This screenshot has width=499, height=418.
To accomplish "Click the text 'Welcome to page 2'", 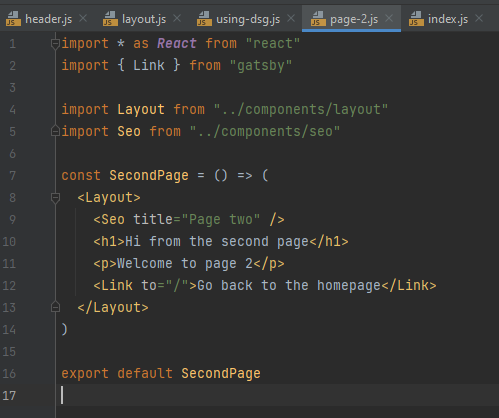I will click(185, 264).
